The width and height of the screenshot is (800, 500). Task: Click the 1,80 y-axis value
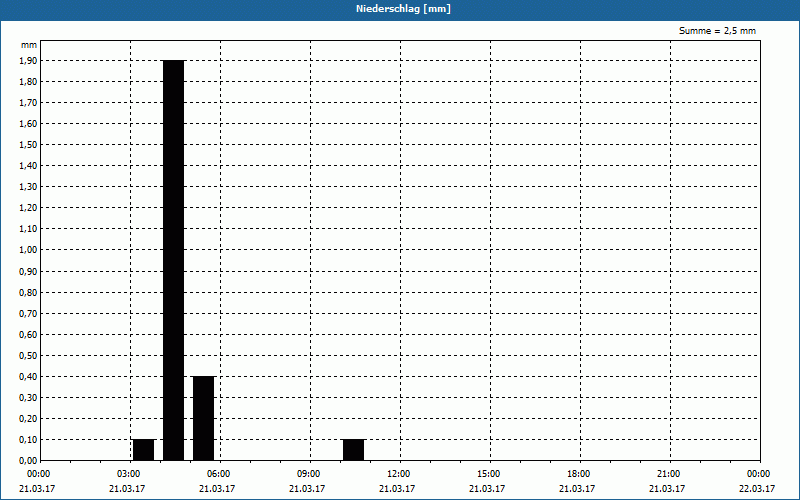pos(28,82)
